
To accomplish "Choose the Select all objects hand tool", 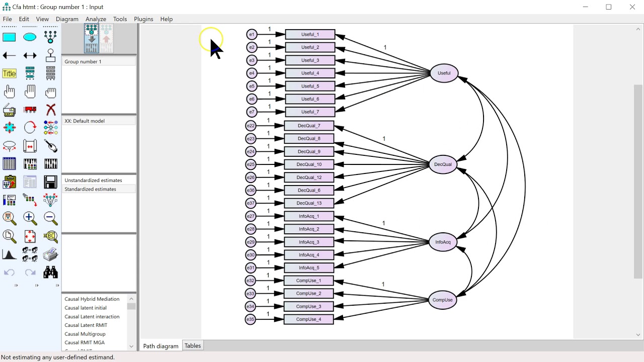I will 30,92.
